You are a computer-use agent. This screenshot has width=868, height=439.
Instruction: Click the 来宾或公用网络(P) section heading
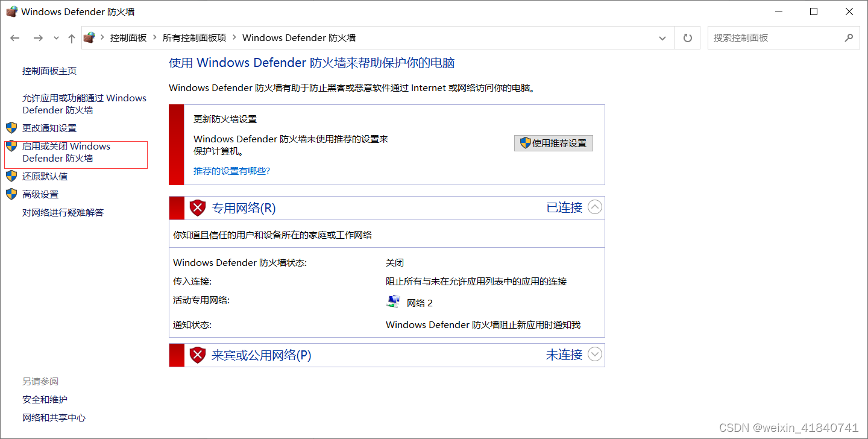point(262,355)
